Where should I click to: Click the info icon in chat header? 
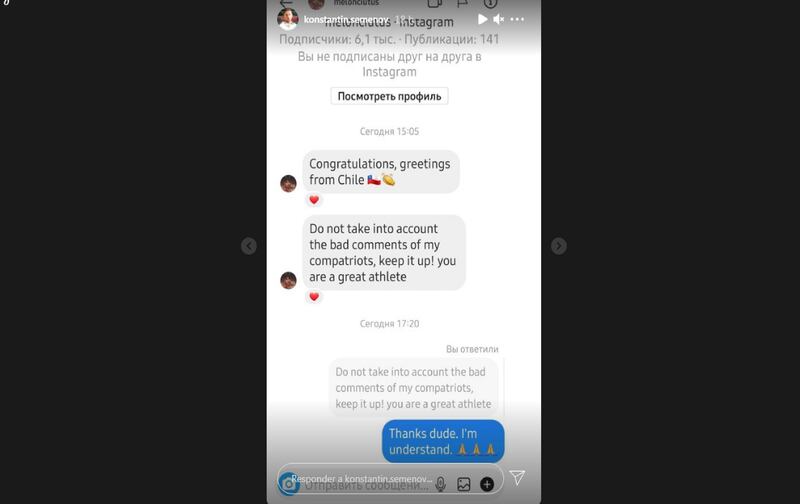490,4
